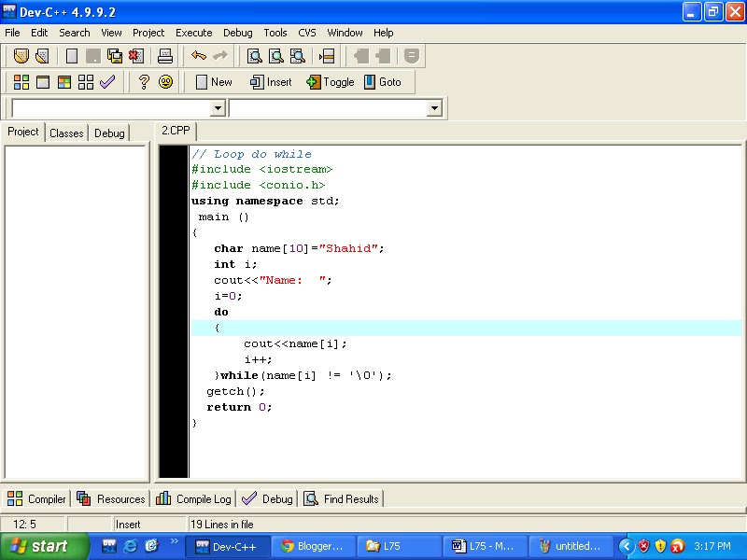Viewport: 747px width, 560px height.
Task: Open the Compile Log bottom tab
Action: pos(193,498)
